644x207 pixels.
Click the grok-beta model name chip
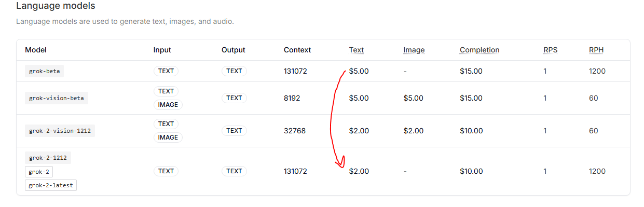click(x=44, y=71)
